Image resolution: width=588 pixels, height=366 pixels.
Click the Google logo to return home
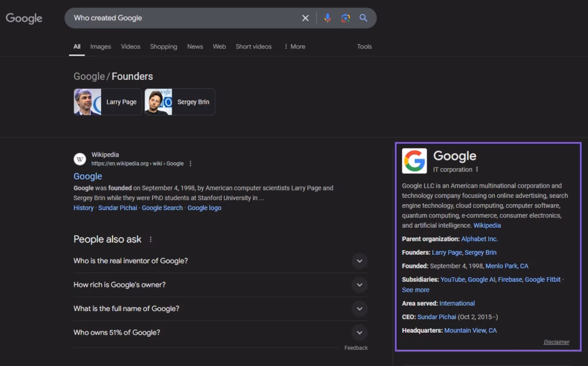point(24,18)
